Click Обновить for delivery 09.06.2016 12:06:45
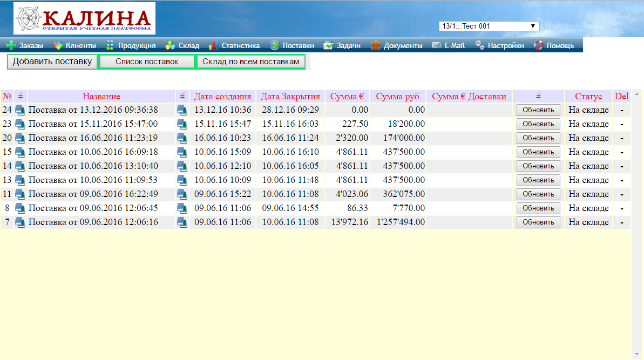 [x=538, y=208]
